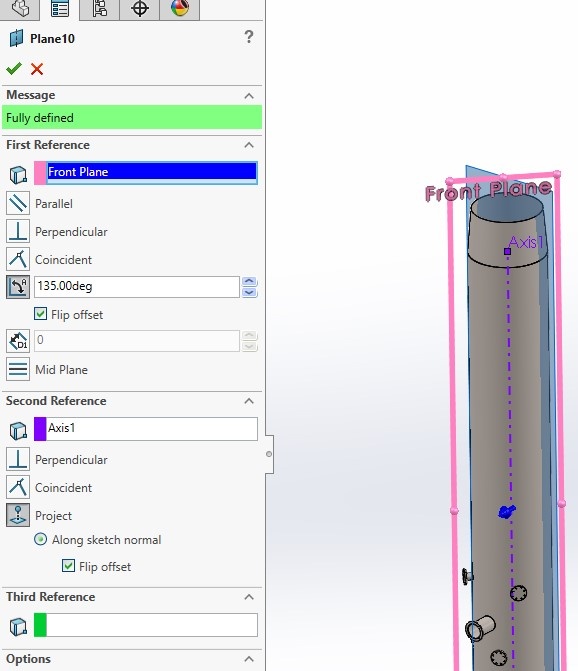
Task: Click the third reference entity icon
Action: click(x=18, y=627)
